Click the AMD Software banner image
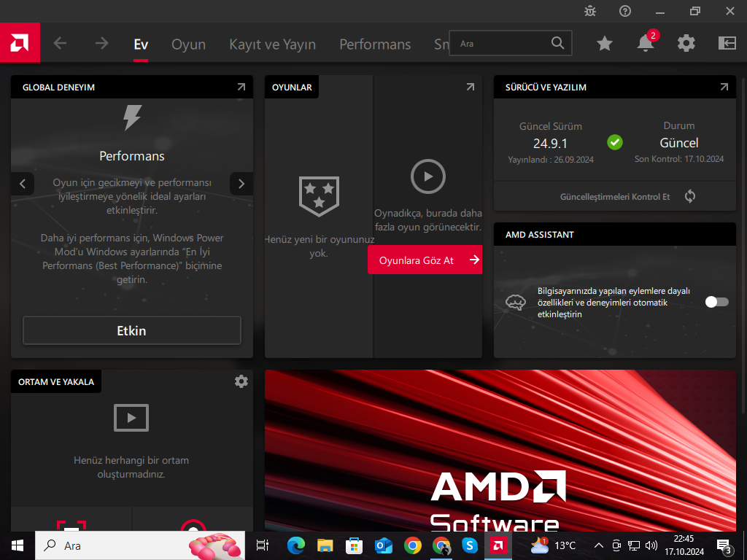This screenshot has height=560, width=747. 500,451
